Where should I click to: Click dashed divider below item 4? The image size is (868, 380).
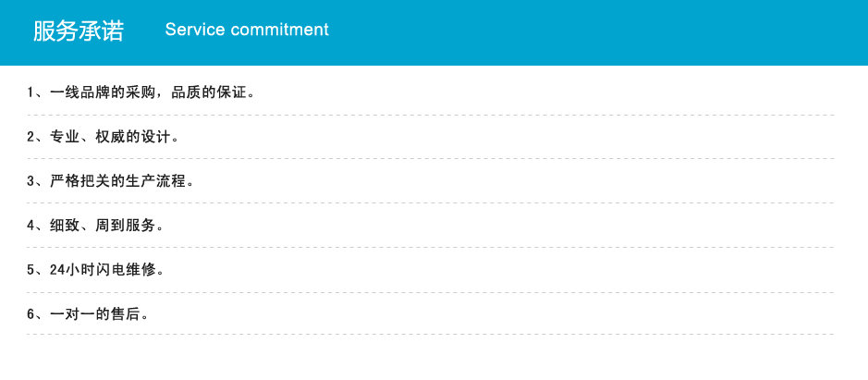point(431,247)
